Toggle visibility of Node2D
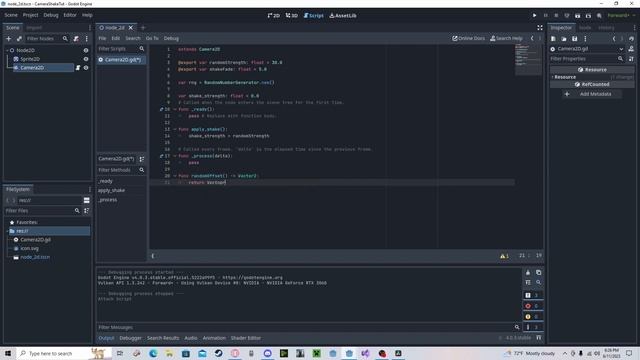The image size is (640, 360). [86, 50]
